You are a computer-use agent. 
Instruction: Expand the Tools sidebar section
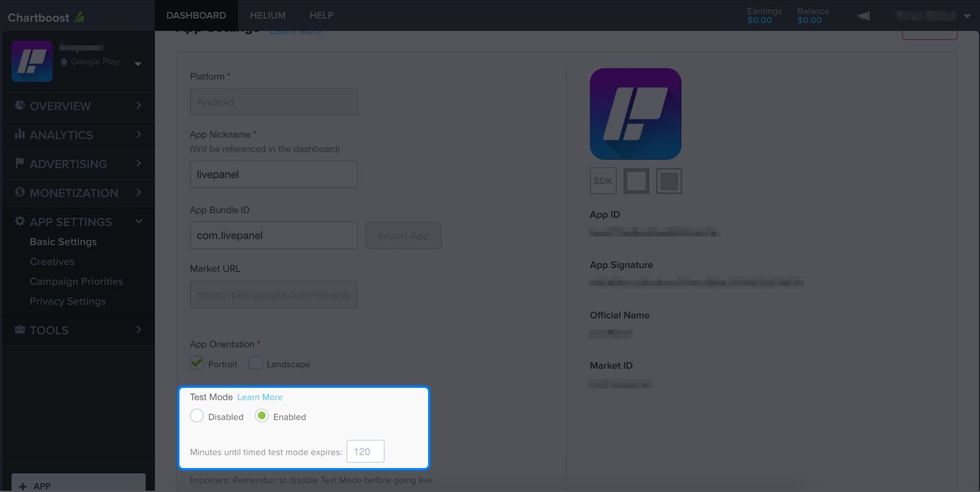tap(77, 330)
